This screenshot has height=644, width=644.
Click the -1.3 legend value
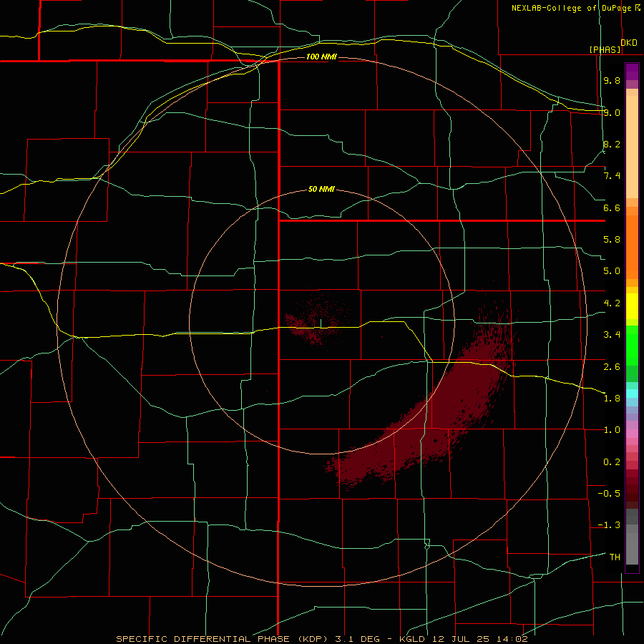pyautogui.click(x=609, y=525)
